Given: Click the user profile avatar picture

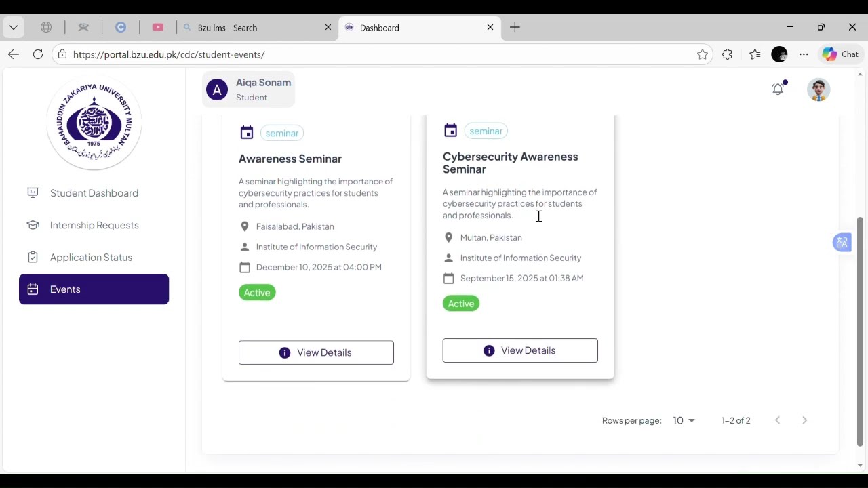Looking at the screenshot, I should point(818,89).
